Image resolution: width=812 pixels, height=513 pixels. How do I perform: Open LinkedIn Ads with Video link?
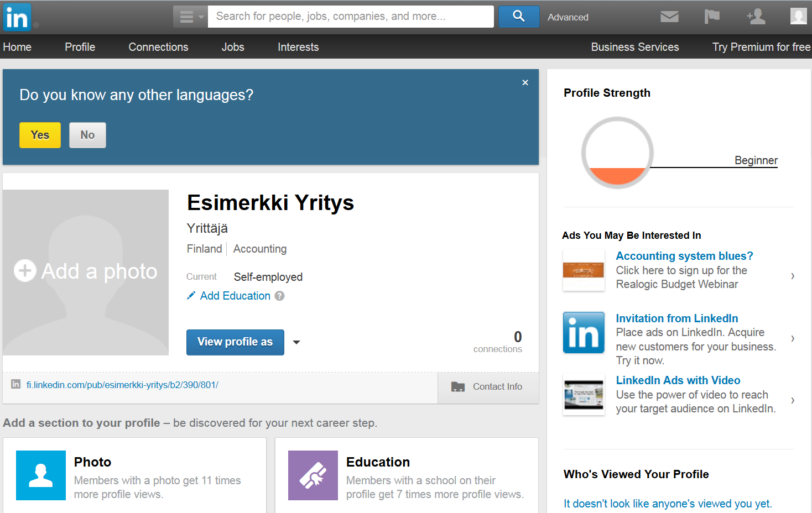point(678,380)
